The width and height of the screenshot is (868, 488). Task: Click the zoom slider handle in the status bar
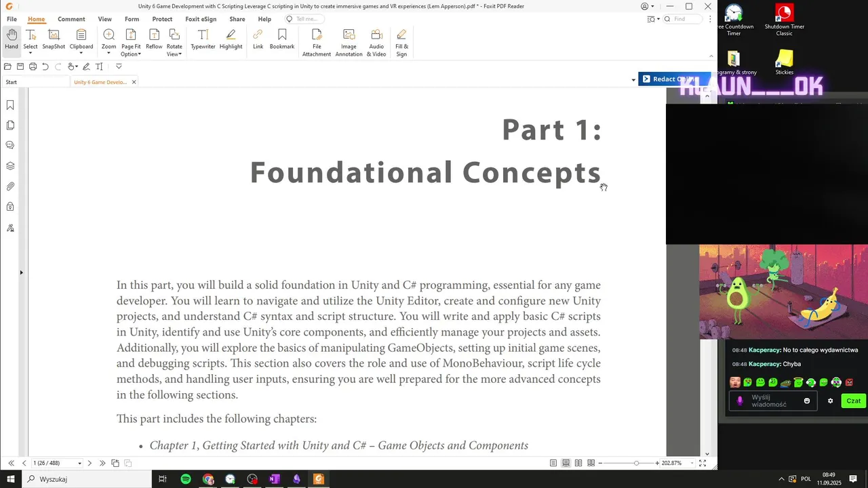[636, 463]
